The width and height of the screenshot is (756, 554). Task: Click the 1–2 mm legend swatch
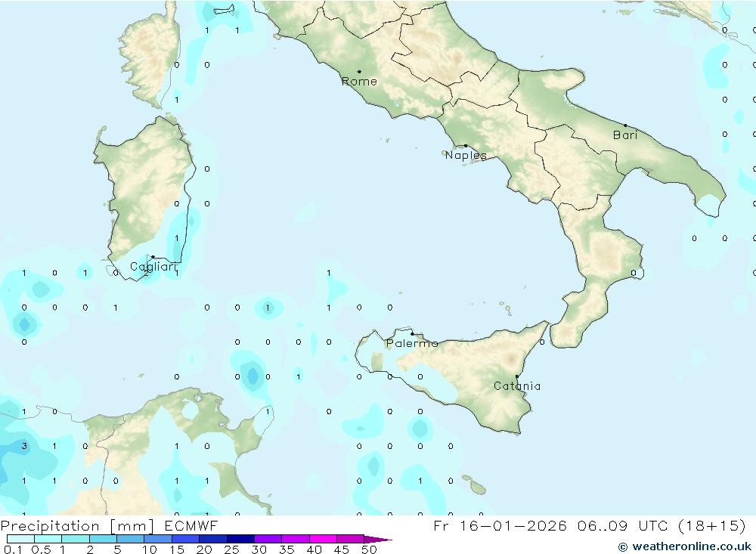pos(76,539)
